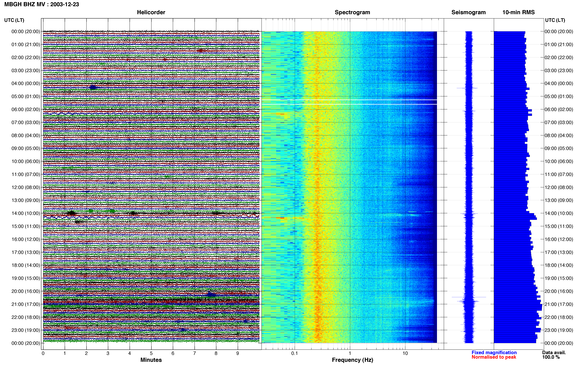Click the 'Data avail.' label
Viewport: 588px width, 368px height.
554,352
